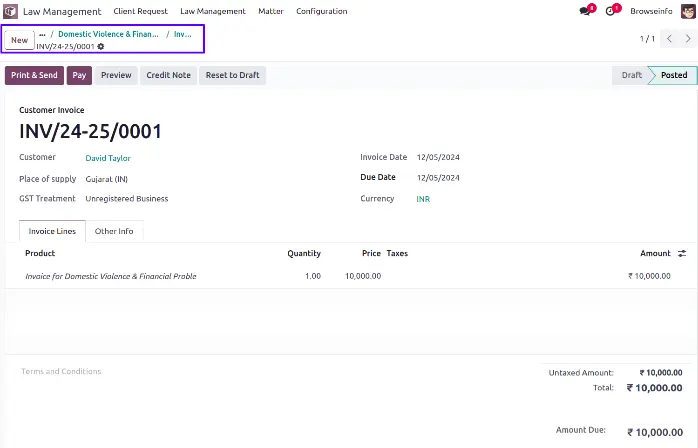The width and height of the screenshot is (698, 448).
Task: Select the Invoice Lines tab
Action: (x=52, y=231)
